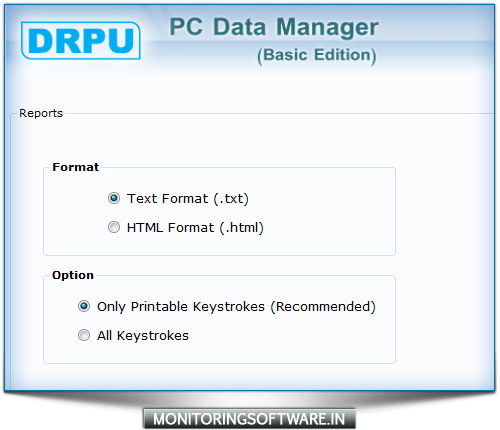This screenshot has width=500, height=430.
Task: Click the (Basic Edition) subtitle
Action: pyautogui.click(x=317, y=56)
